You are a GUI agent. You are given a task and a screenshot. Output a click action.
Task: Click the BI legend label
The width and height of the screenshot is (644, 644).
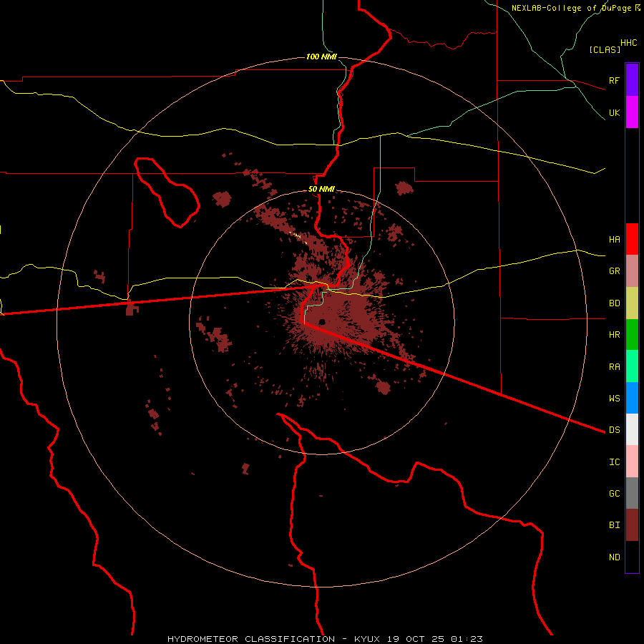[x=614, y=525]
